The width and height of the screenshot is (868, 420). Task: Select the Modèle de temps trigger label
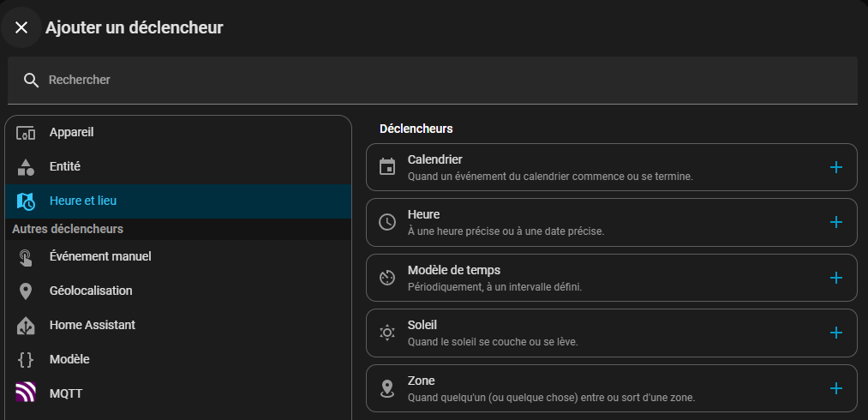click(453, 270)
